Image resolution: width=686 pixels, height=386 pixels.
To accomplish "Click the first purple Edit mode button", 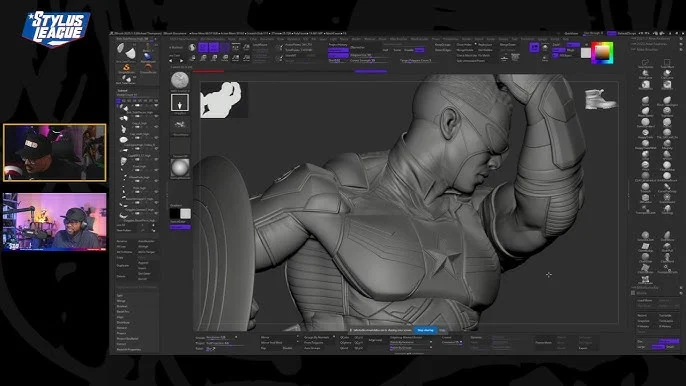I will click(x=203, y=47).
